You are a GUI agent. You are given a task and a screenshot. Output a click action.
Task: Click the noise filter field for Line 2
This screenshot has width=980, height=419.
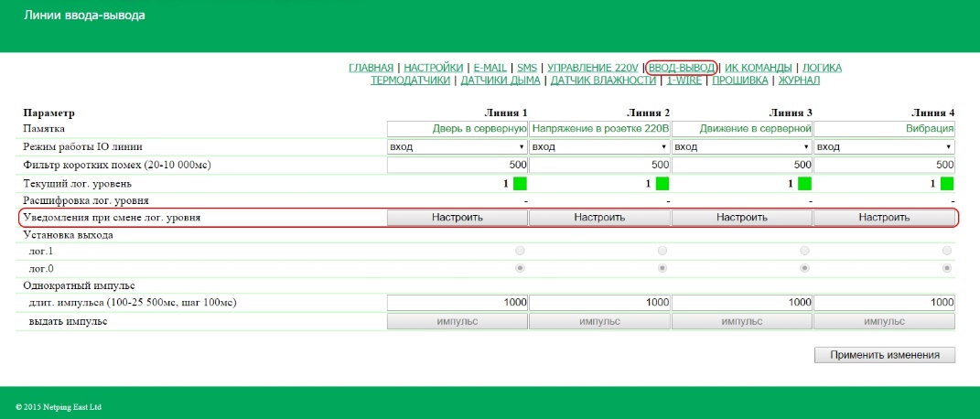pyautogui.click(x=599, y=165)
